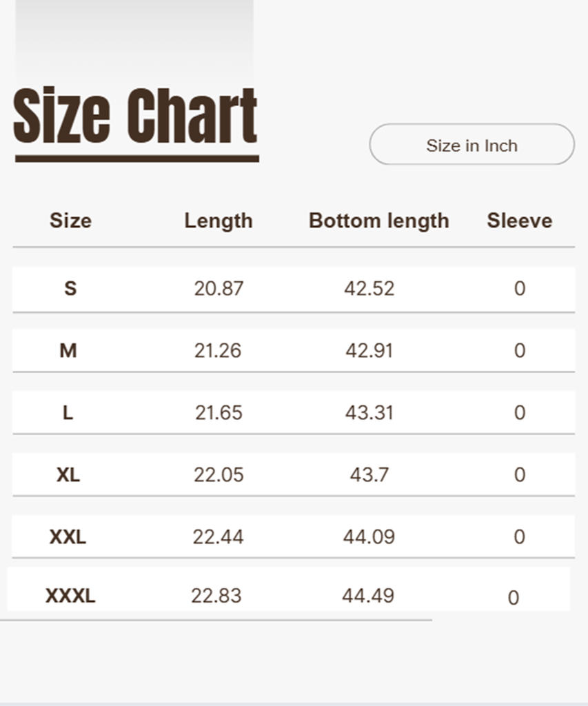The width and height of the screenshot is (588, 706).
Task: Select the Size column header
Action: [x=70, y=221]
